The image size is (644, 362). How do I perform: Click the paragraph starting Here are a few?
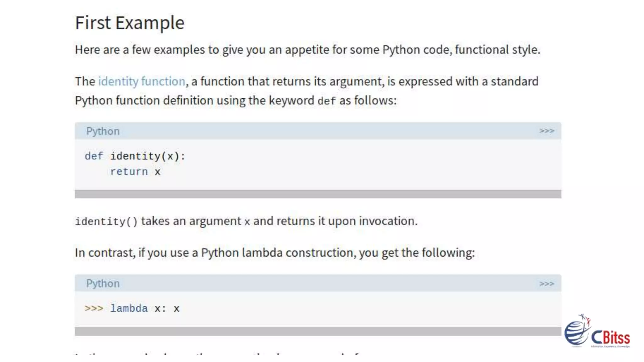click(307, 50)
